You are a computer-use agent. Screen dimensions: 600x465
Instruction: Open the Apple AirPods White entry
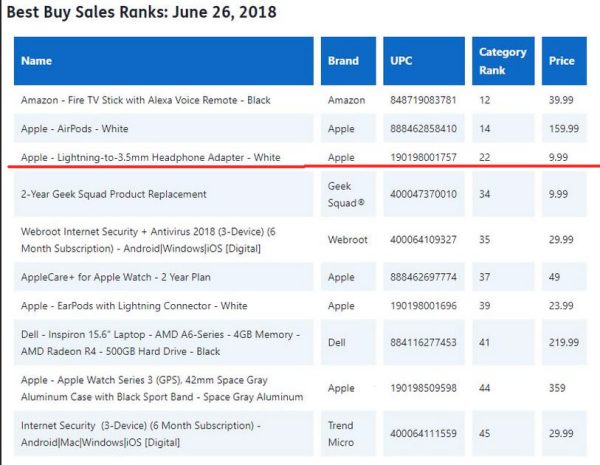75,129
